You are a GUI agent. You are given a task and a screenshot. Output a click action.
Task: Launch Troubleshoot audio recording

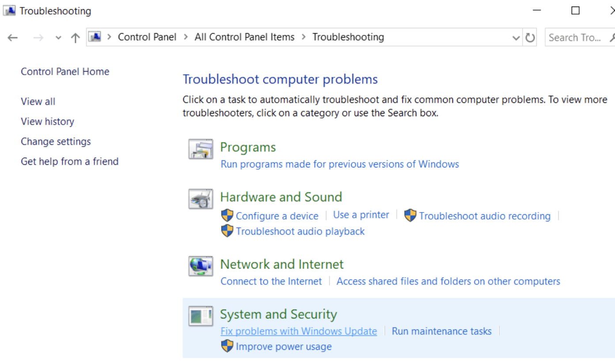pyautogui.click(x=485, y=216)
